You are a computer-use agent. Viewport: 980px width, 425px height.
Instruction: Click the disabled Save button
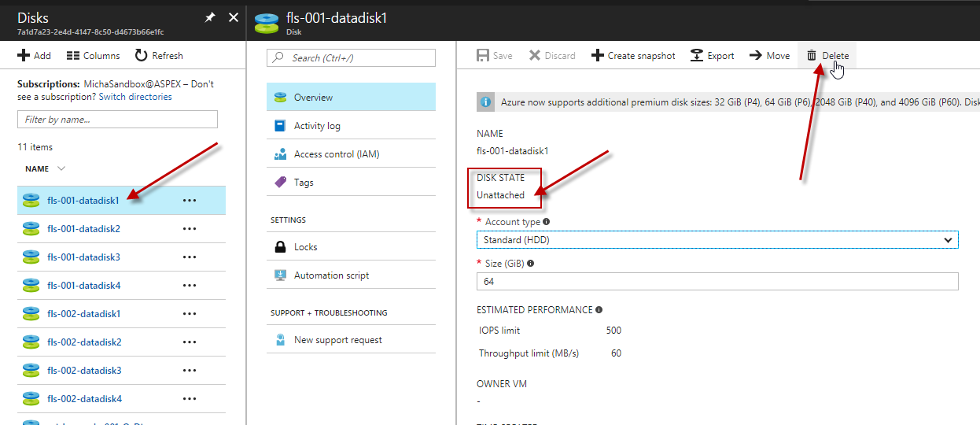(495, 56)
